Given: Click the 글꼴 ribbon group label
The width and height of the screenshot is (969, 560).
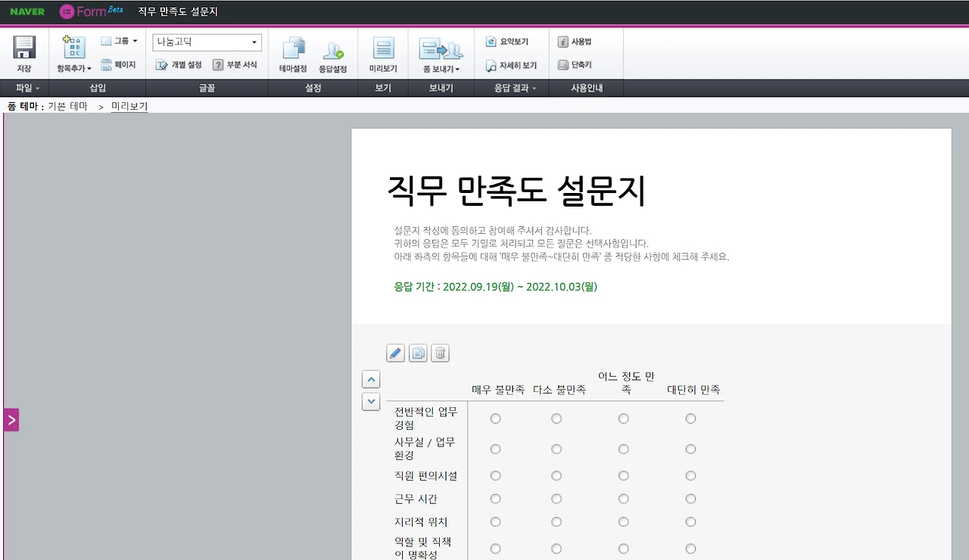Looking at the screenshot, I should pos(207,89).
